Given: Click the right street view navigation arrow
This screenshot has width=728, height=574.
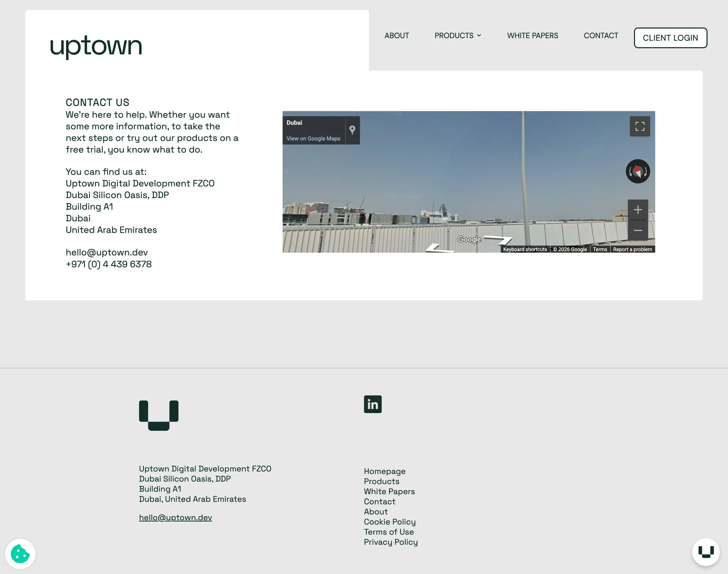Looking at the screenshot, I should click(498, 240).
